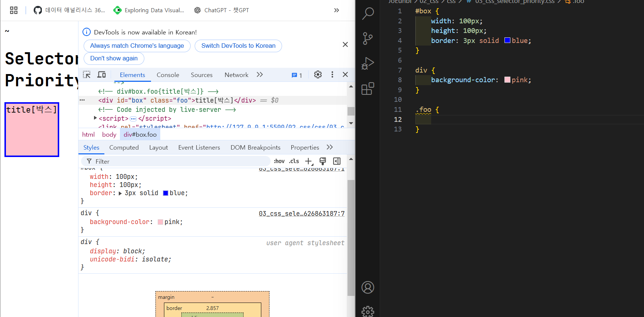644x317 pixels.
Task: Click the Styles pane vertical scrollbar thumb
Action: [x=351, y=238]
